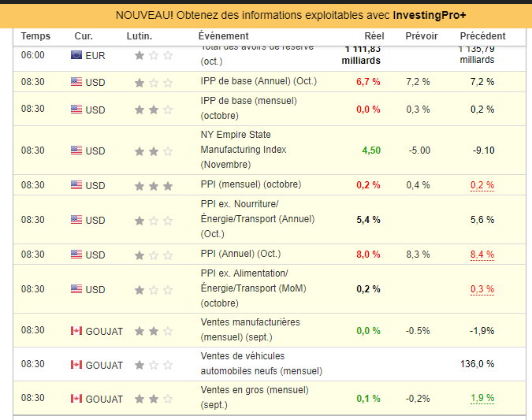The width and height of the screenshot is (532, 420).
Task: Click the Canadian flag in Ventes de véhicules row
Action: (x=76, y=365)
